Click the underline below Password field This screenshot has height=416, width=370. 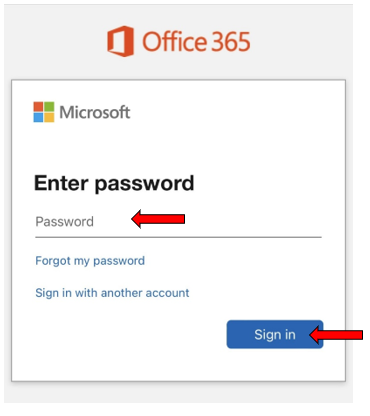(x=178, y=237)
